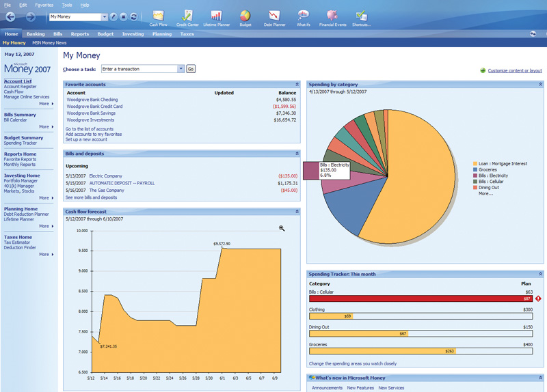
Task: Click the refresh toolbar icon
Action: point(133,16)
